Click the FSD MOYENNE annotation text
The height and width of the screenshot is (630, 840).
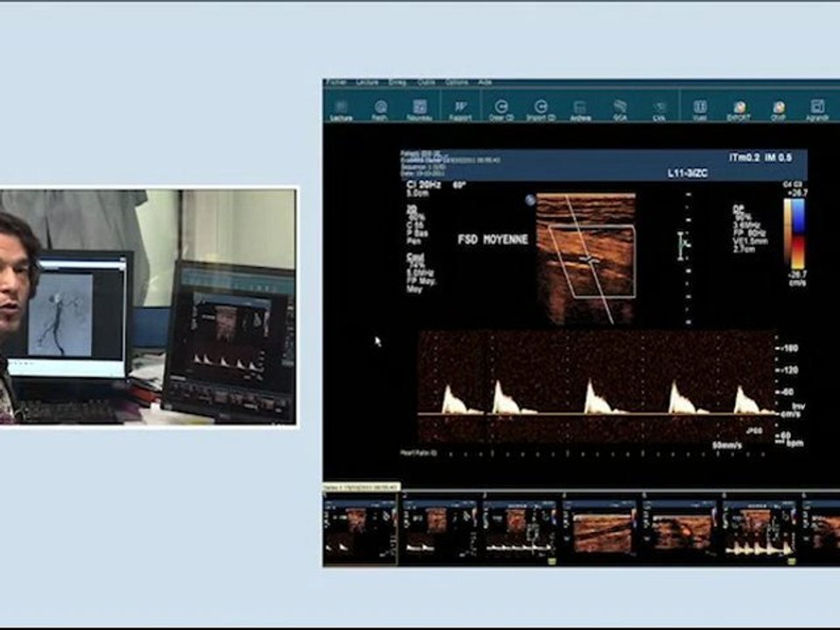[493, 240]
